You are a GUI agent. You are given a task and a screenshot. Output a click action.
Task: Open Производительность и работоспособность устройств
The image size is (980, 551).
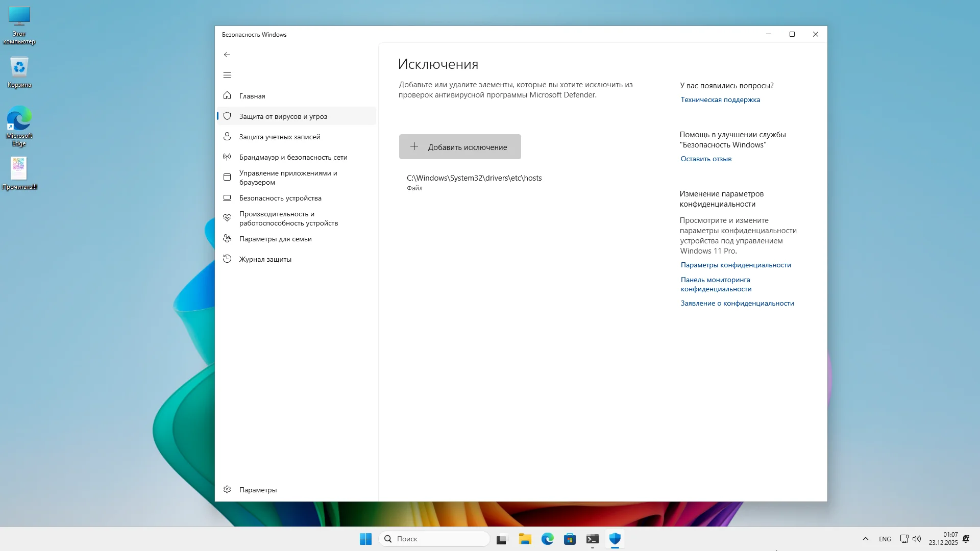coord(288,218)
